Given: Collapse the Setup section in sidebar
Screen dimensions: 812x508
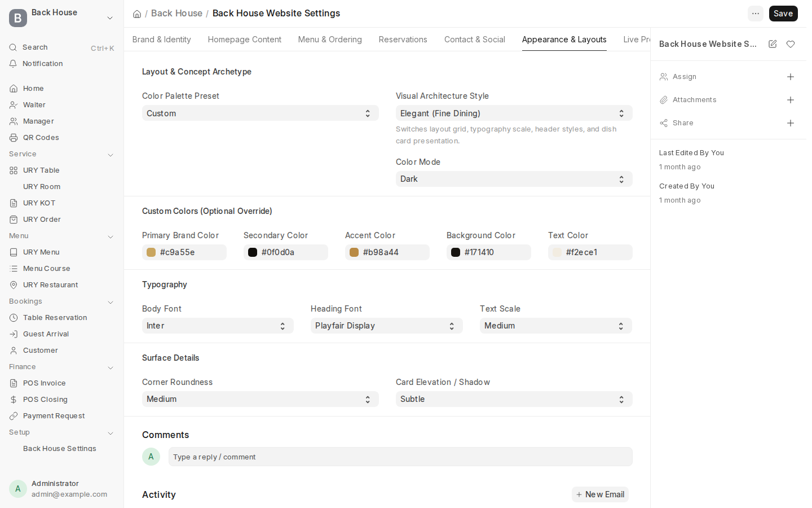Looking at the screenshot, I should tap(111, 433).
